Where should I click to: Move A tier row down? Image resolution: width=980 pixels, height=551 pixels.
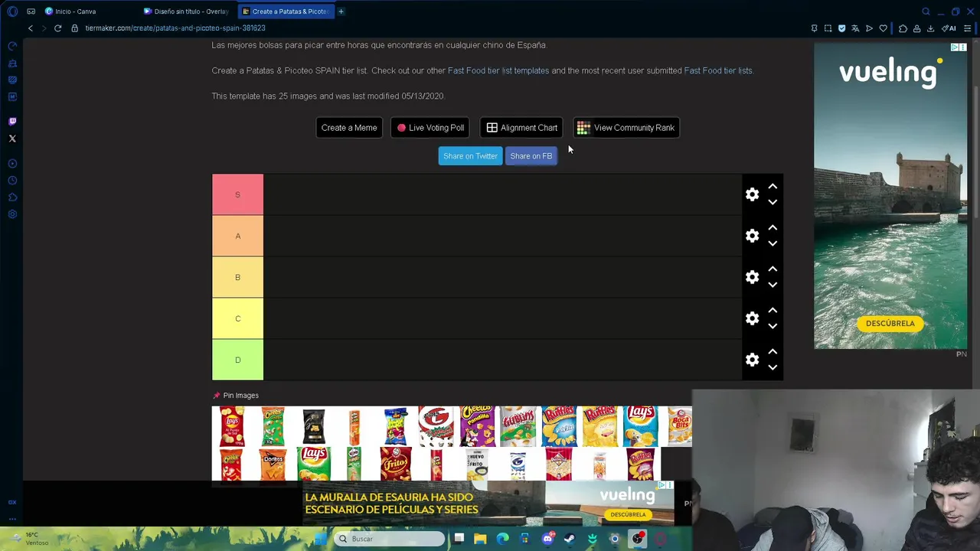(773, 244)
